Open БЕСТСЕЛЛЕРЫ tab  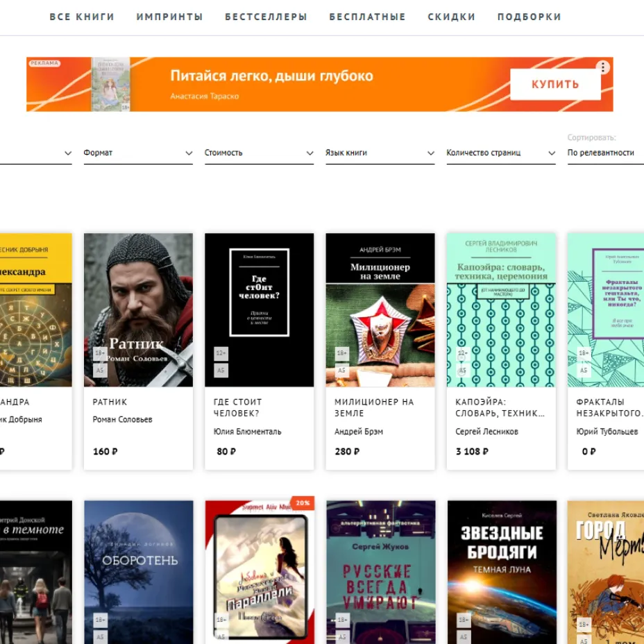click(x=266, y=17)
